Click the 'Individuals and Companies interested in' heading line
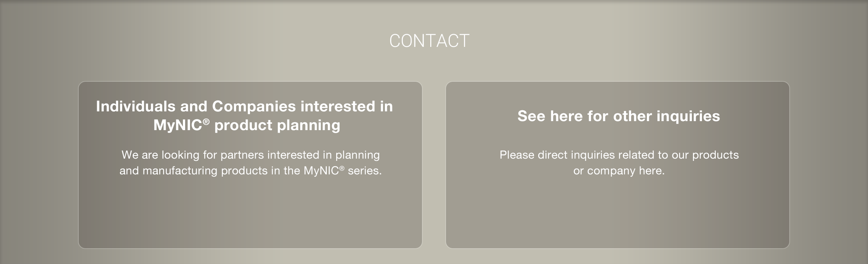Viewport: 868px width, 264px height. pyautogui.click(x=244, y=106)
